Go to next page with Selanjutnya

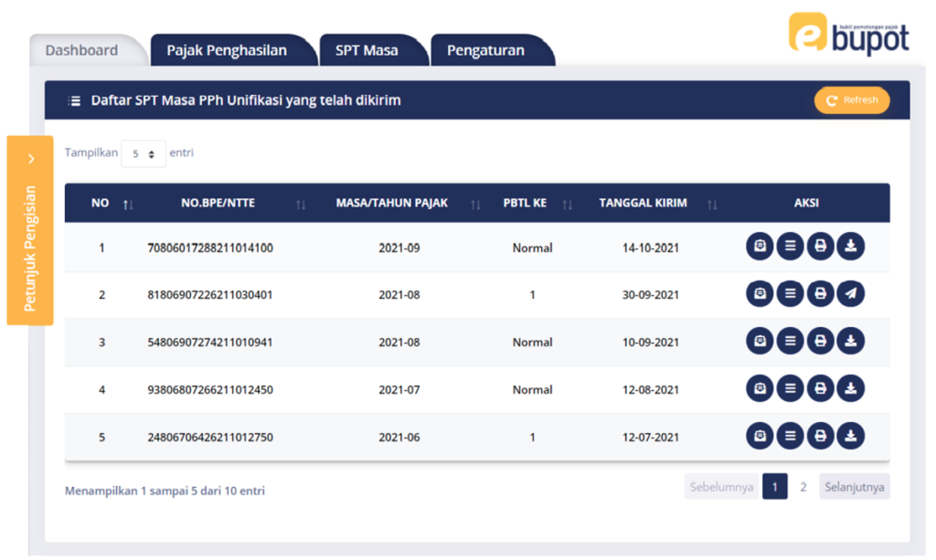[x=854, y=487]
